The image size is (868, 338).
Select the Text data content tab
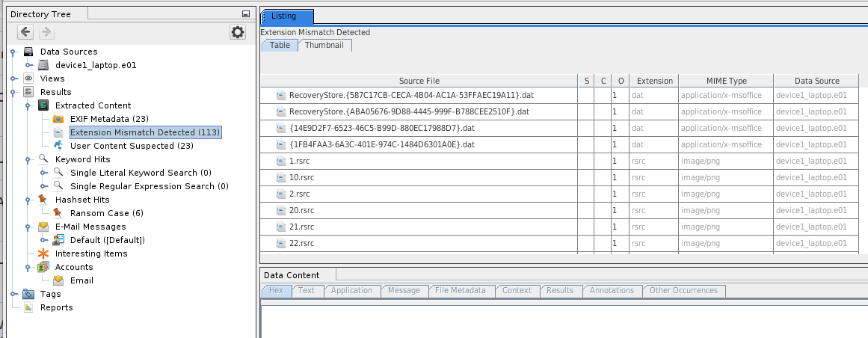click(x=307, y=290)
